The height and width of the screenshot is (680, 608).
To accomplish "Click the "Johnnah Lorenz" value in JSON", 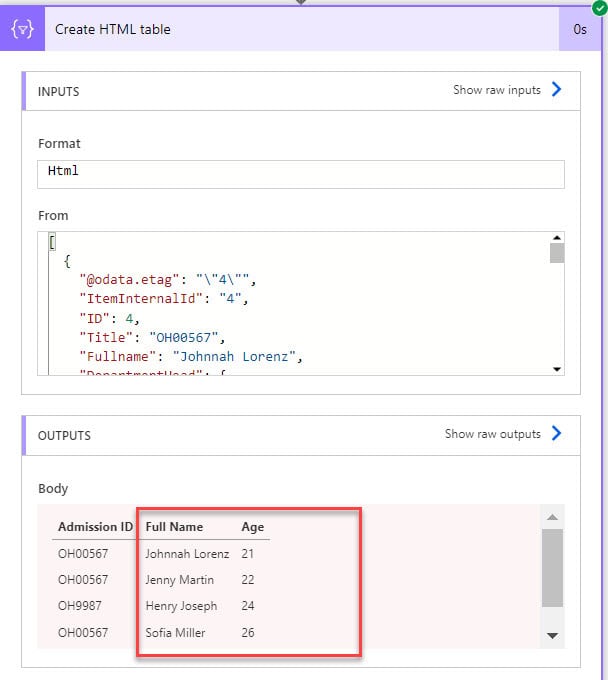I will [x=234, y=356].
